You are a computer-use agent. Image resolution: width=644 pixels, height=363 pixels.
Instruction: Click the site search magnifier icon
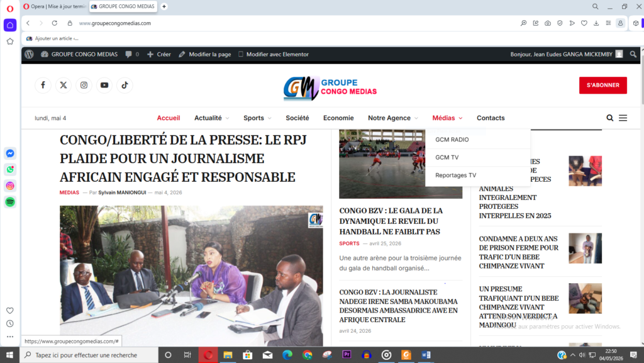610,118
